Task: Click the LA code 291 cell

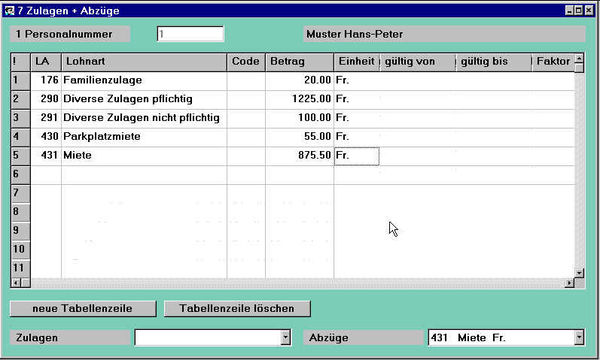Action: click(46, 118)
